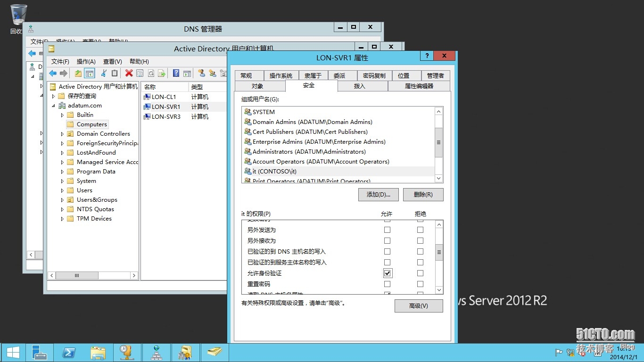Image resolution: width=644 pixels, height=362 pixels.
Task: Toggle the Show/Hide Action Pane icon
Action: point(187,73)
